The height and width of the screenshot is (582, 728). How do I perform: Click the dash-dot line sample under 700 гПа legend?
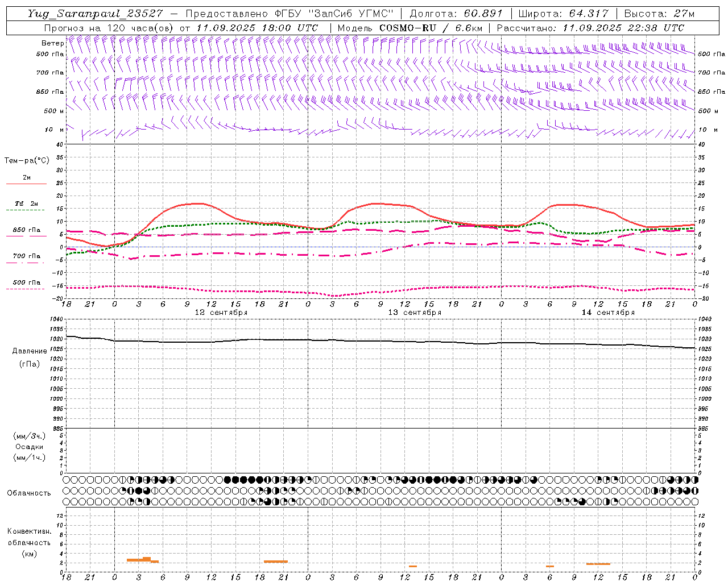pos(26,263)
